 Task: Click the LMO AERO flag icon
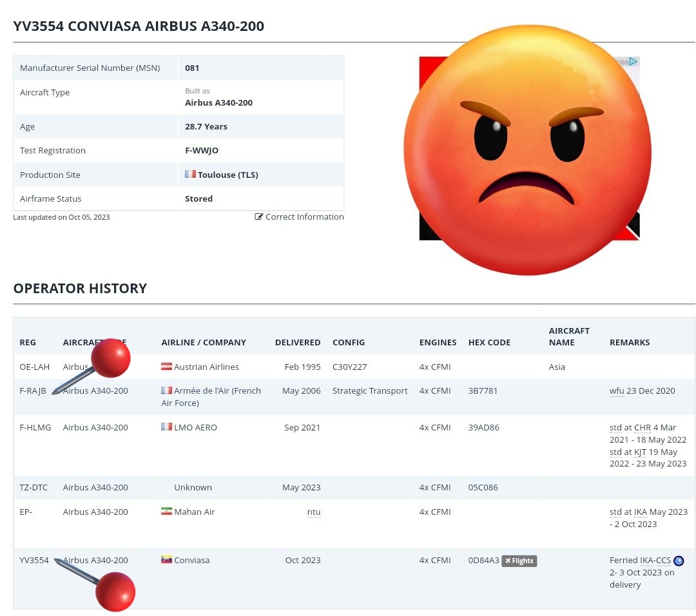pos(166,427)
